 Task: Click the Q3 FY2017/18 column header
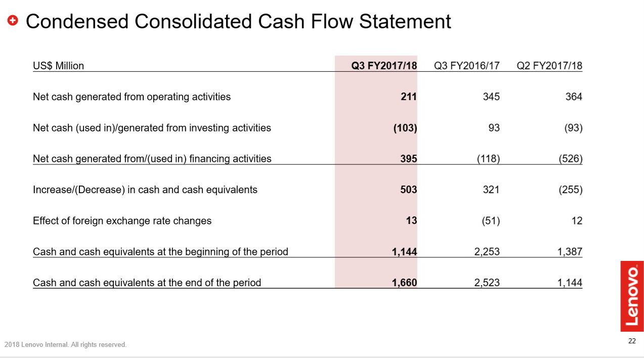(384, 66)
